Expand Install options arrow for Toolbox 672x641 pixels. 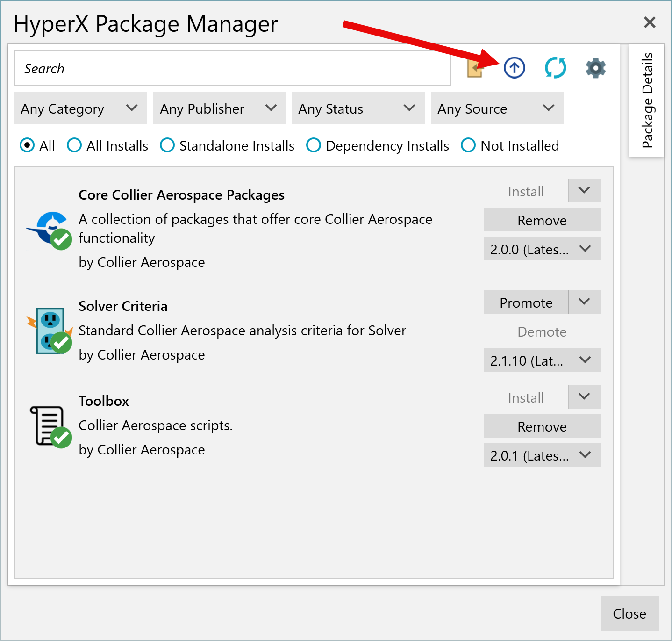pos(584,397)
